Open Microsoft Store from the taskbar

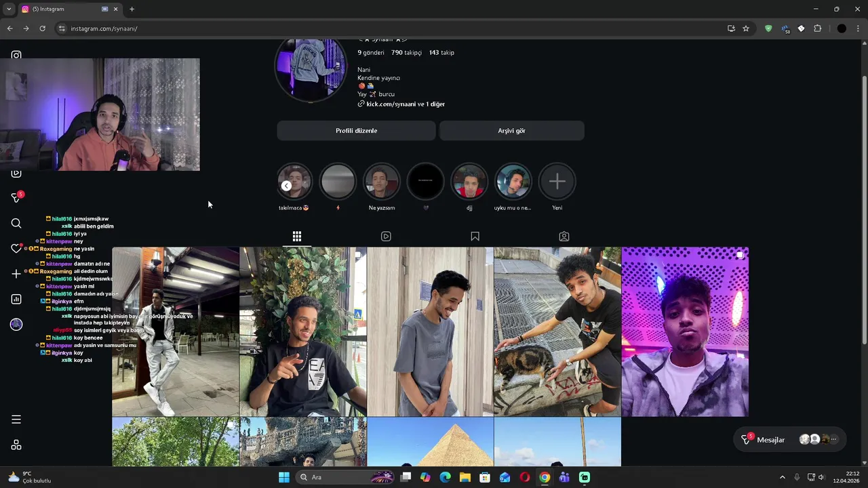point(485,477)
